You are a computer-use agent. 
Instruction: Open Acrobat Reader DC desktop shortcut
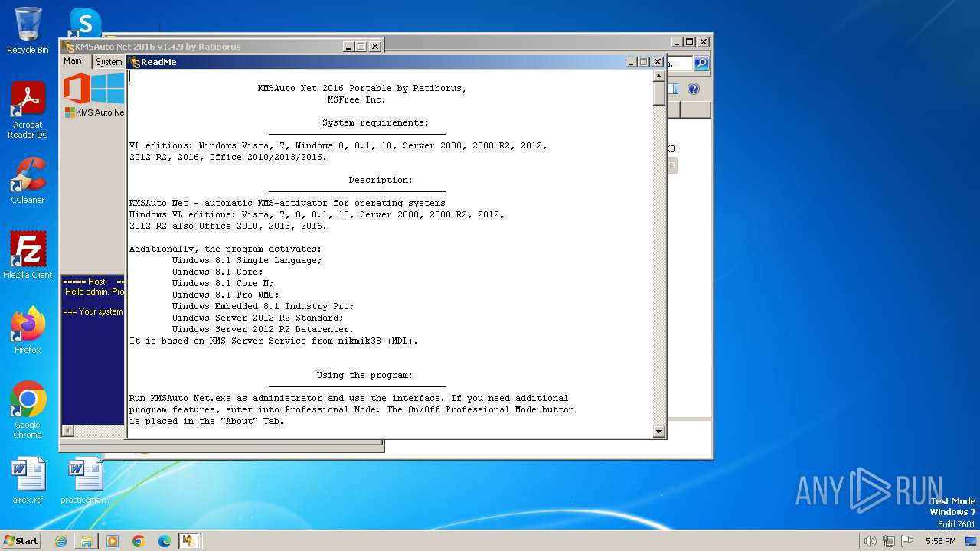(x=28, y=110)
